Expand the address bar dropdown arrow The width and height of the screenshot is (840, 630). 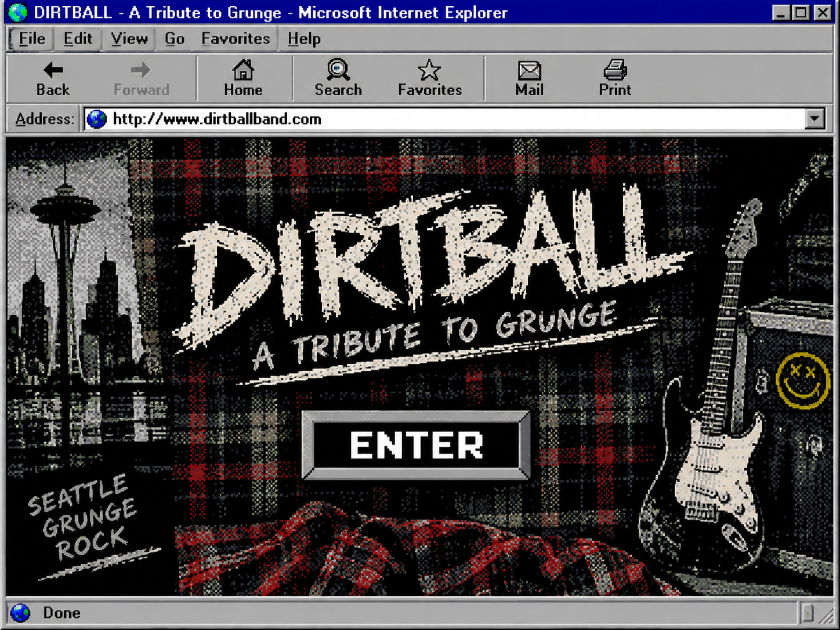[814, 119]
